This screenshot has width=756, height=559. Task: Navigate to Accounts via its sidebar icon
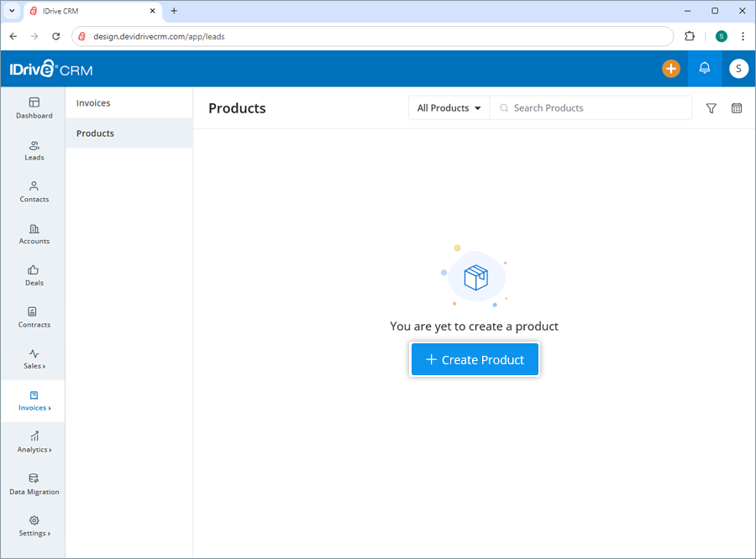click(34, 234)
